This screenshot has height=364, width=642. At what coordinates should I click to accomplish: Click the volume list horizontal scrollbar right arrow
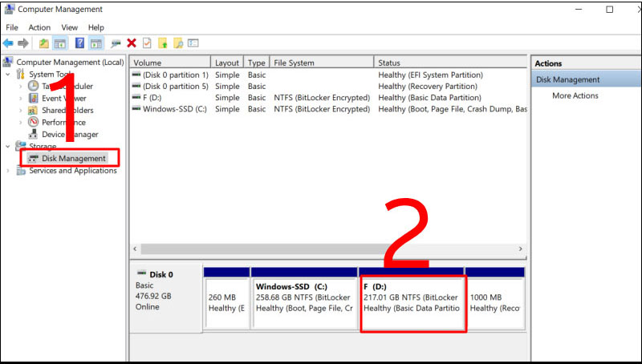click(x=520, y=249)
